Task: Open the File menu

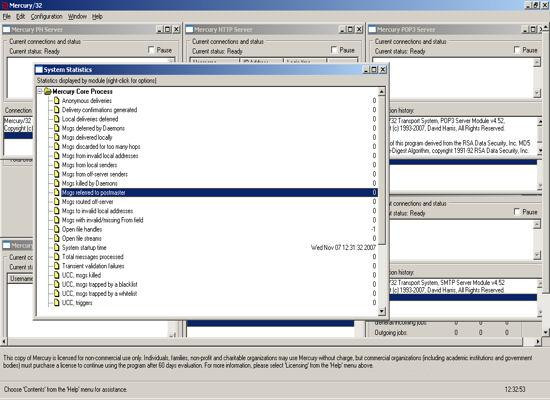Action: 7,16
